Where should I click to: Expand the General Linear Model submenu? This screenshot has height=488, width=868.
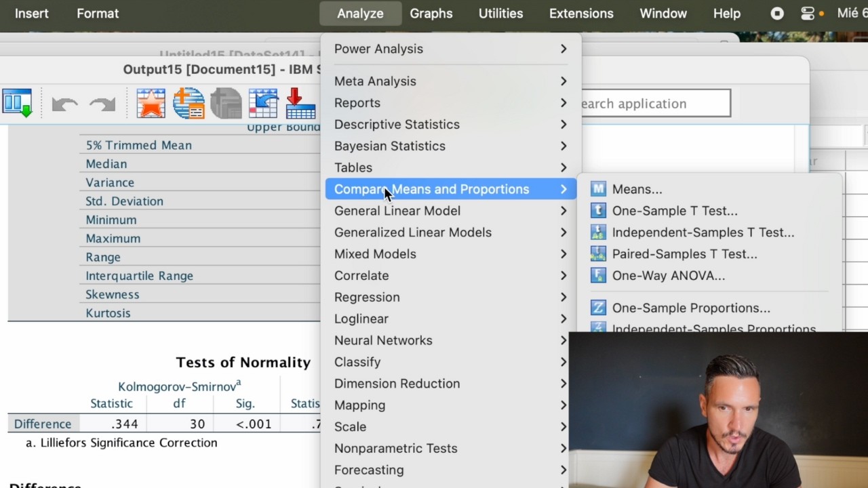[451, 211]
